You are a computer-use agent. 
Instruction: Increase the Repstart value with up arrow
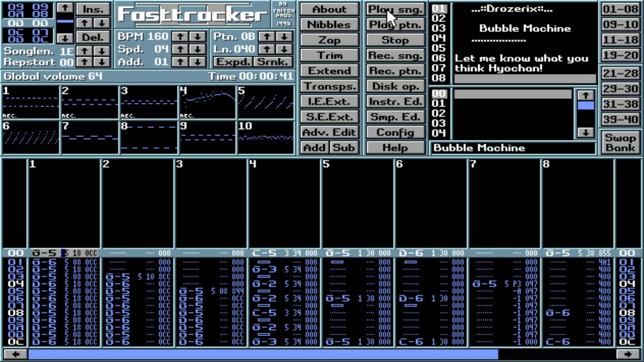[x=86, y=62]
